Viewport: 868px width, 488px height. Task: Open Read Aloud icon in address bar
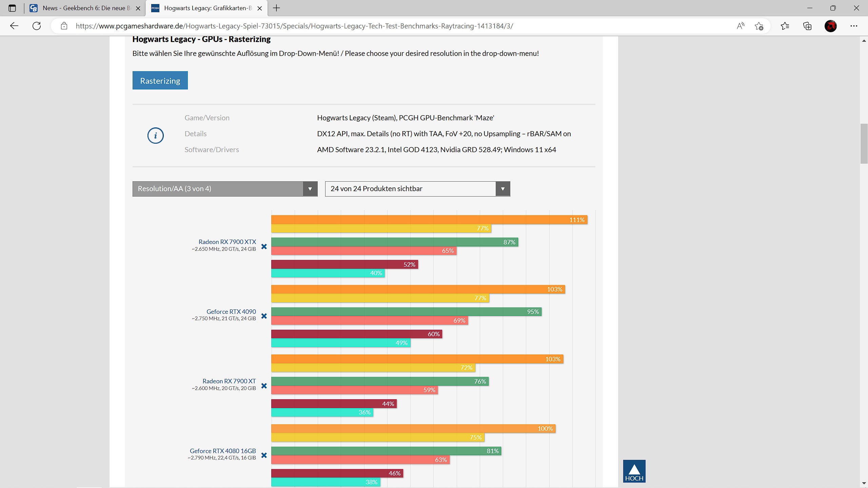(x=741, y=26)
